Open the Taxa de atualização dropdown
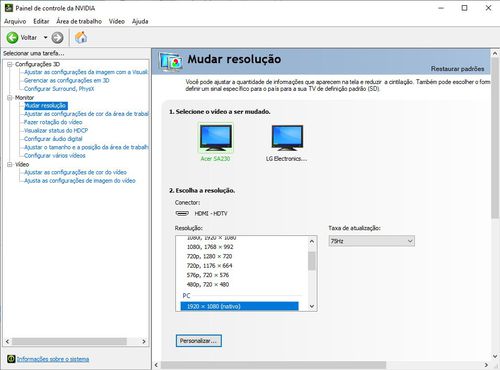The width and height of the screenshot is (500, 370). (371, 241)
